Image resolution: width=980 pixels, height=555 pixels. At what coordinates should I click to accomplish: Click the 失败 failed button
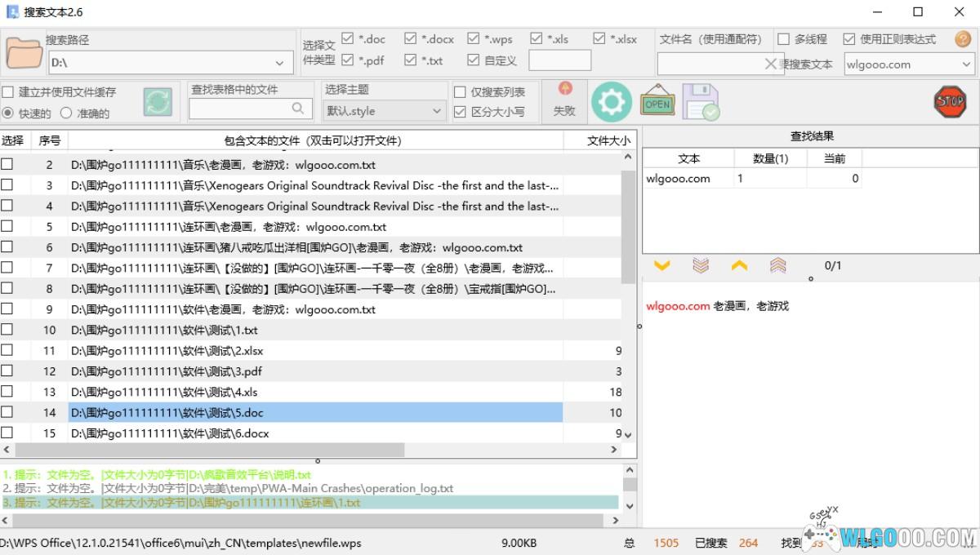[x=564, y=101]
